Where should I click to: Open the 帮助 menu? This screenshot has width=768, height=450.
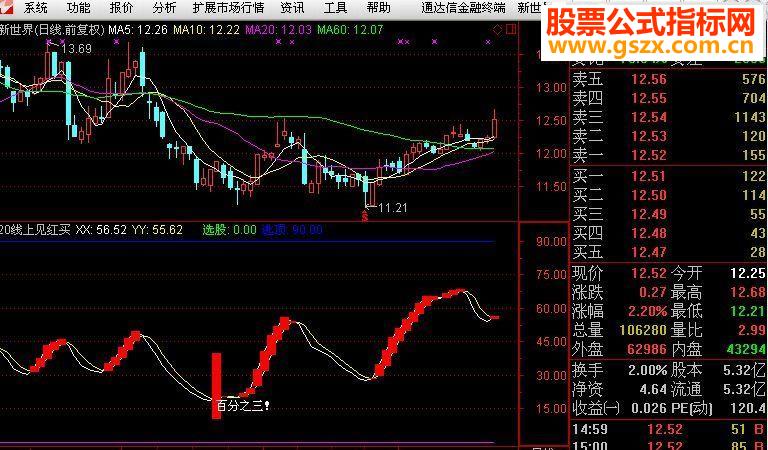coord(378,7)
